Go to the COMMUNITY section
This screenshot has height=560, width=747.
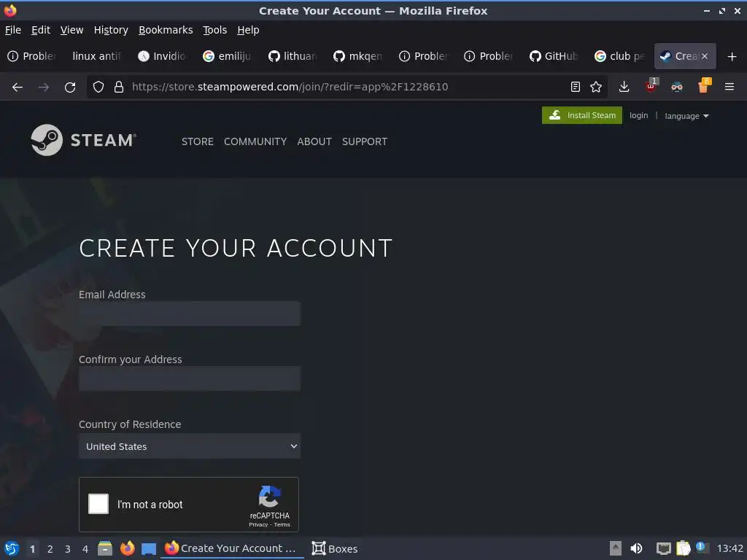tap(255, 141)
